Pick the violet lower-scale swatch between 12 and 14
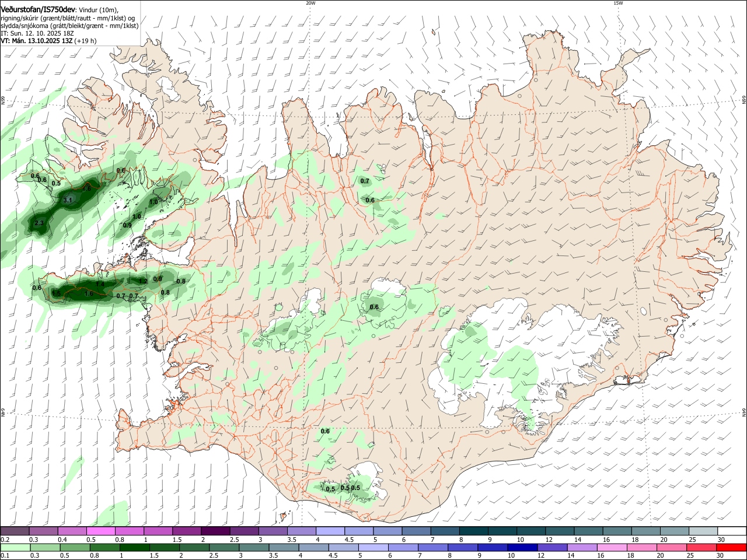 (552, 547)
